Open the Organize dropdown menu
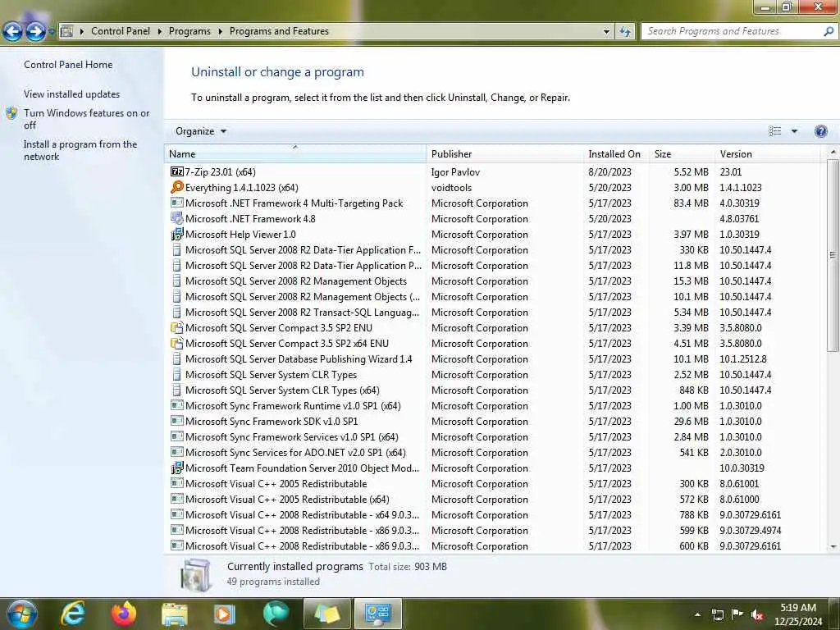The height and width of the screenshot is (630, 840). [201, 131]
